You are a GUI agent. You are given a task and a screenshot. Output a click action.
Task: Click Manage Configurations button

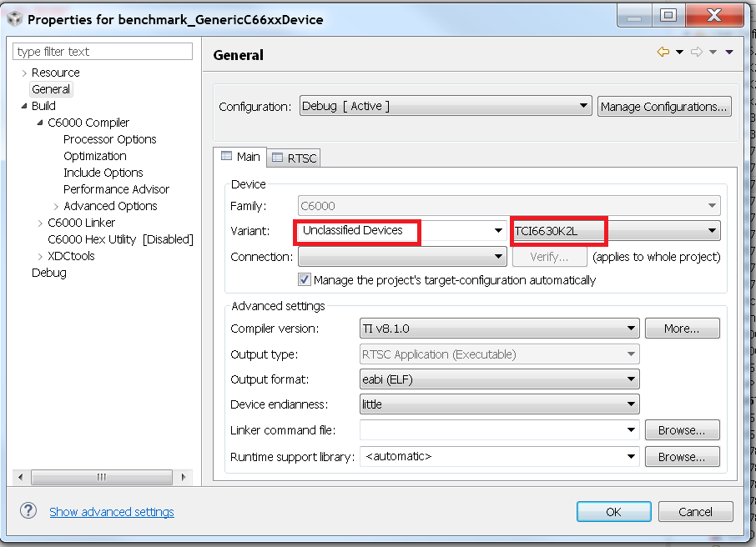[664, 107]
